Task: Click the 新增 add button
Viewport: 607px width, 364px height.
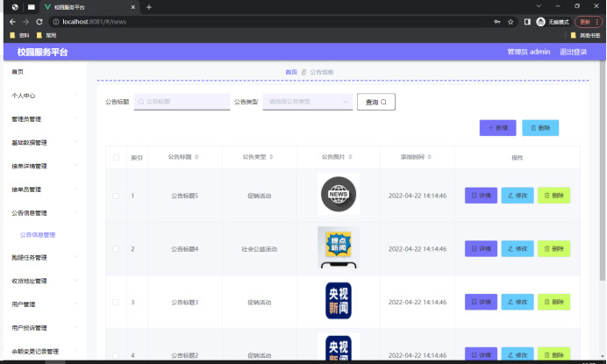Action: 498,128
